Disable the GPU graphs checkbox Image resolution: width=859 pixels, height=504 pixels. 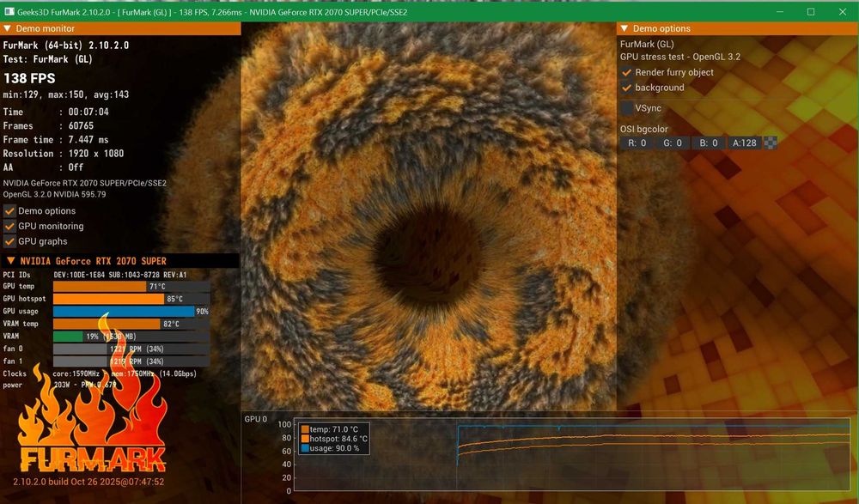tap(9, 241)
